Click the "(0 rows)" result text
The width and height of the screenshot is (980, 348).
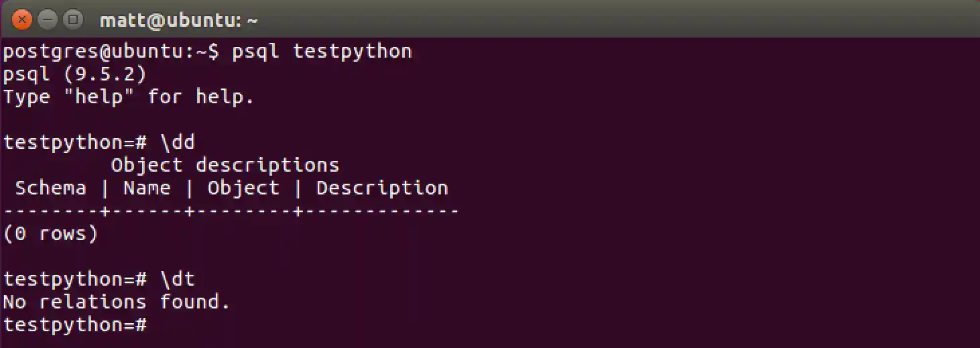50,233
